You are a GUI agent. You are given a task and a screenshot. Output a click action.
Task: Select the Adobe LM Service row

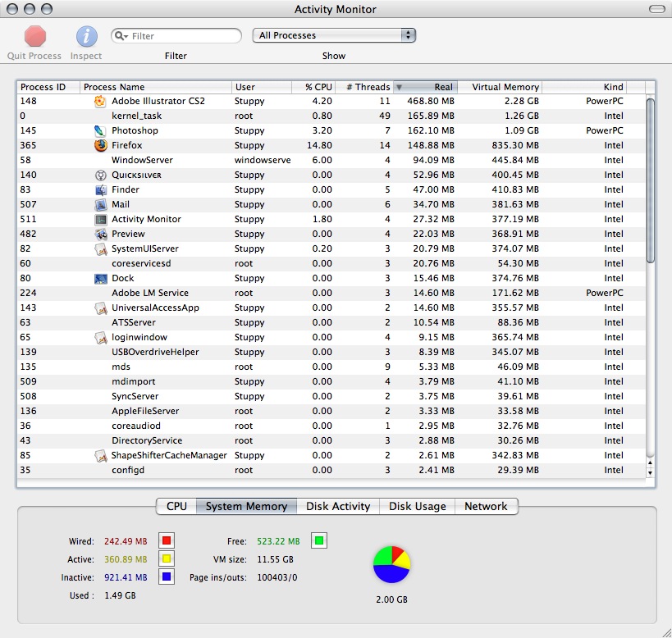(x=331, y=294)
